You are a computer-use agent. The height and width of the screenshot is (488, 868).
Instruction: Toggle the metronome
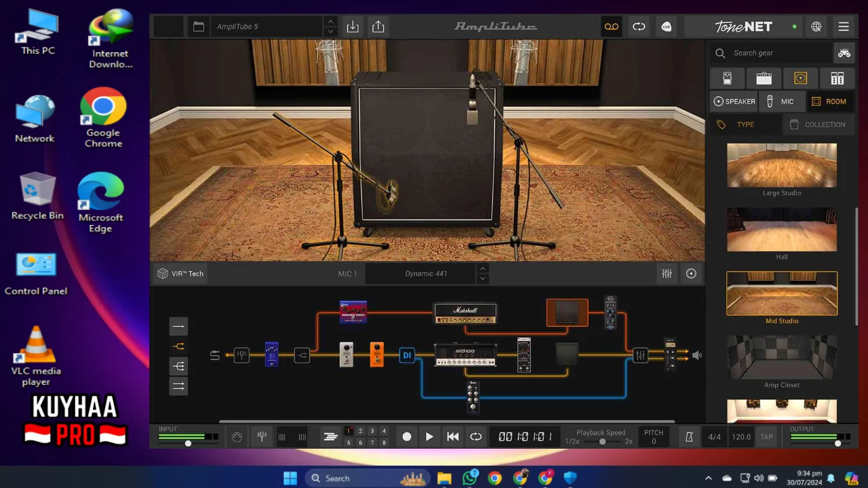pos(689,437)
